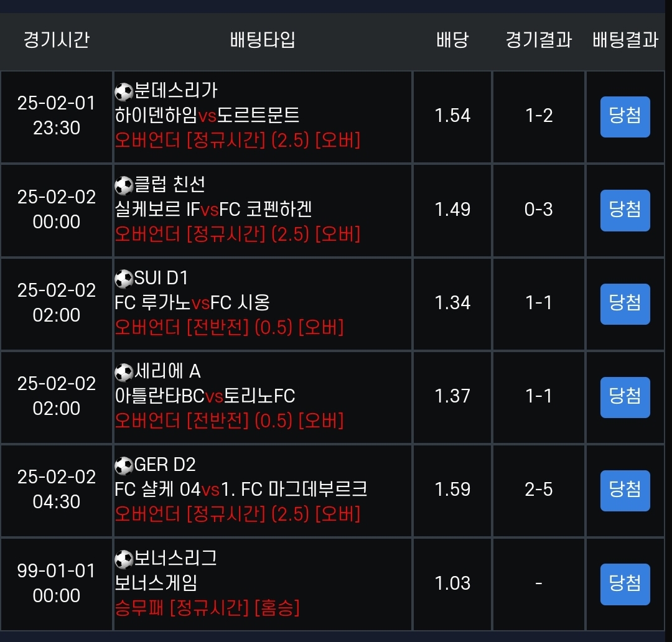This screenshot has width=672, height=642.
Task: Click the 경기시간 column header
Action: coord(57,40)
